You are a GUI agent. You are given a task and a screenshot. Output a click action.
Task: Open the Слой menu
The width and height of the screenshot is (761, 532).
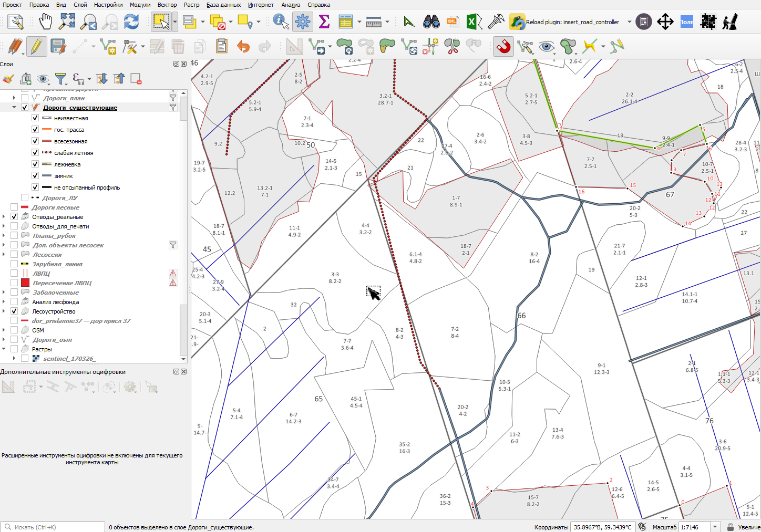click(x=80, y=5)
